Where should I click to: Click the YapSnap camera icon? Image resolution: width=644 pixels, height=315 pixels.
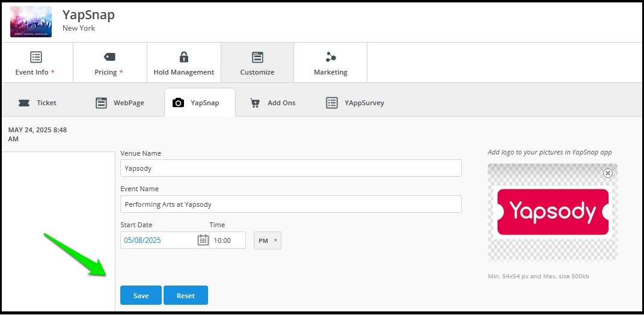(178, 103)
